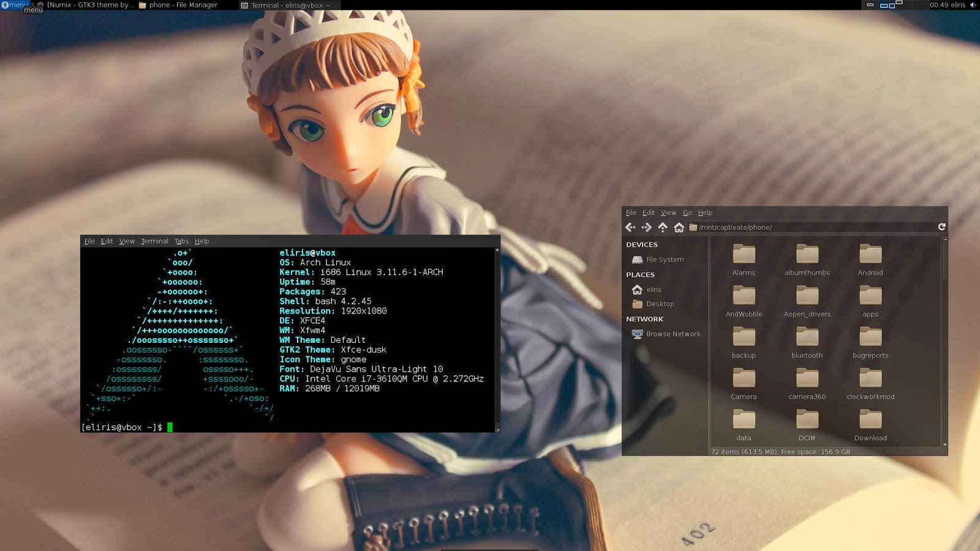Toggle the volume icon in the system tray
980x551 pixels.
click(973, 5)
